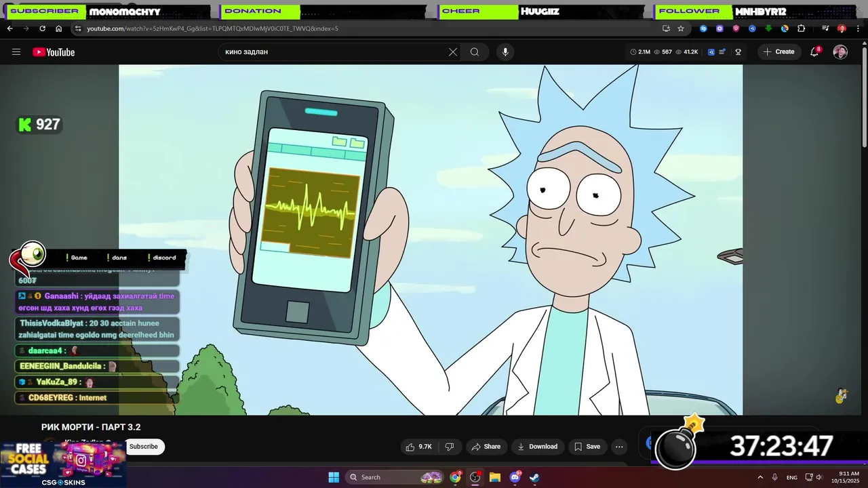This screenshot has height=488, width=868.
Task: Open Chrome from the taskbar
Action: (456, 477)
